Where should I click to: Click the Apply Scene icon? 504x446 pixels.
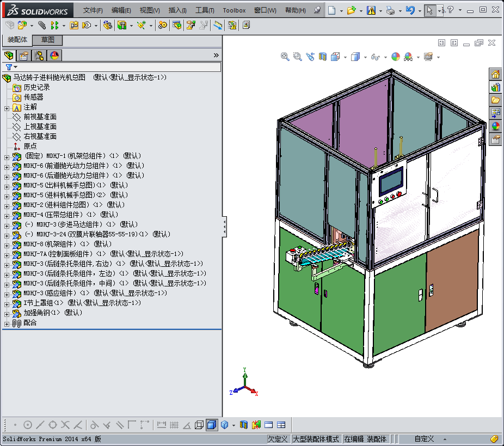[408, 57]
